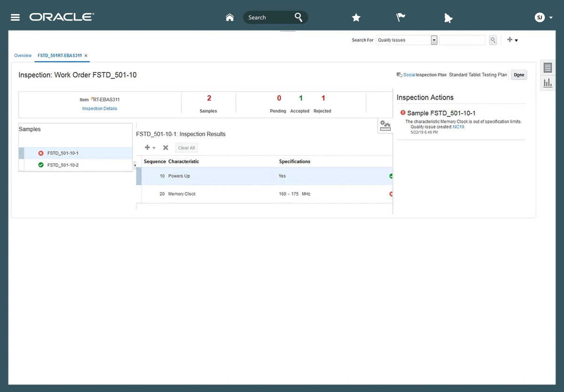The image size is (564, 392).
Task: Open Favorites star icon
Action: (x=356, y=17)
